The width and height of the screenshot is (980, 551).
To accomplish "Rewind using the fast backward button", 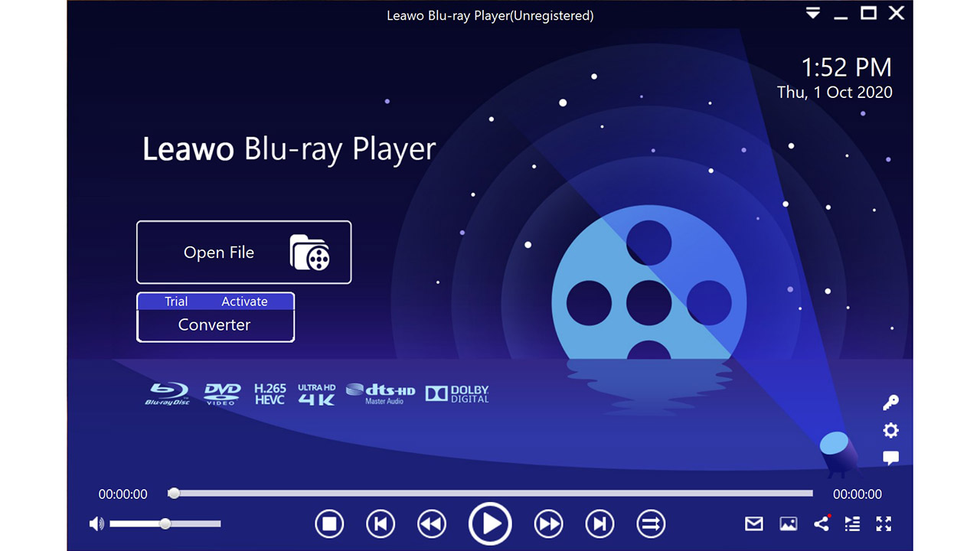I will click(432, 524).
